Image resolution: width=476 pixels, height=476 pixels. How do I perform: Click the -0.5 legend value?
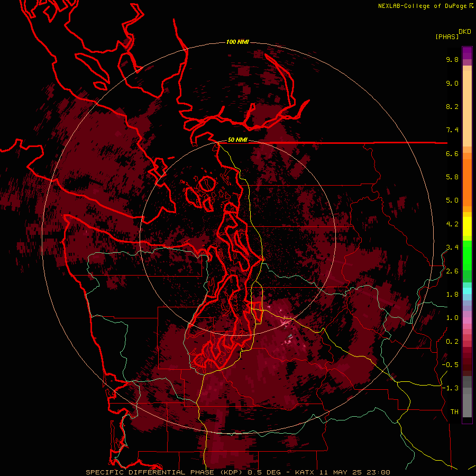point(450,365)
